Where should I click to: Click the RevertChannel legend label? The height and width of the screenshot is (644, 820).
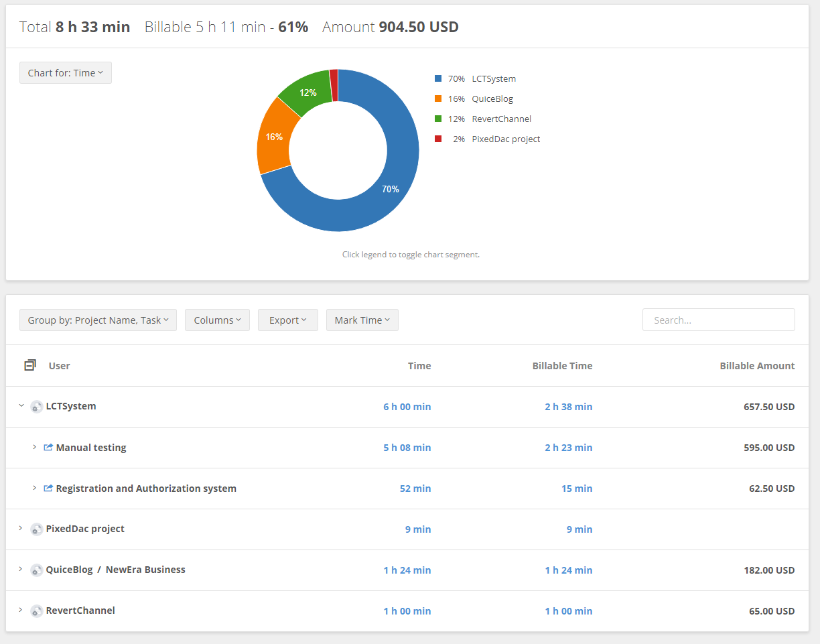coord(502,119)
